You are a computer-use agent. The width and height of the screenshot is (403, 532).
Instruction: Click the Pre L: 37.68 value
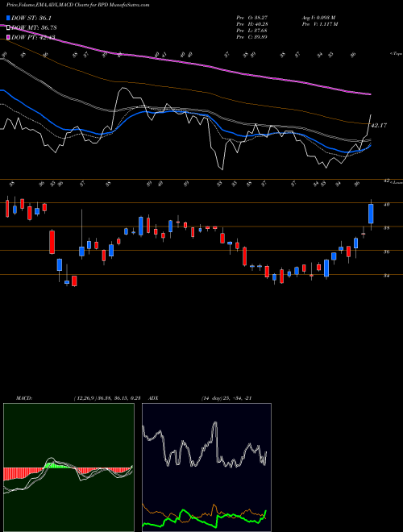tap(251, 31)
